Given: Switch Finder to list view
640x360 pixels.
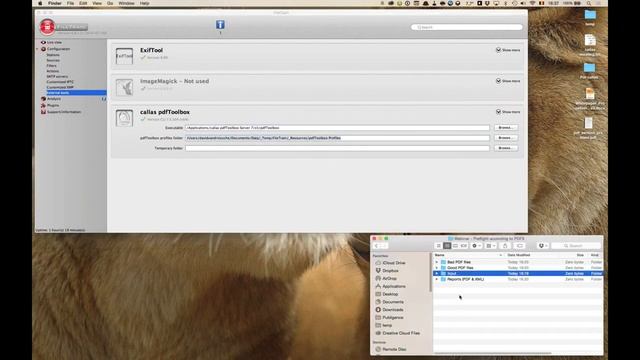Looking at the screenshot, I should pyautogui.click(x=447, y=246).
